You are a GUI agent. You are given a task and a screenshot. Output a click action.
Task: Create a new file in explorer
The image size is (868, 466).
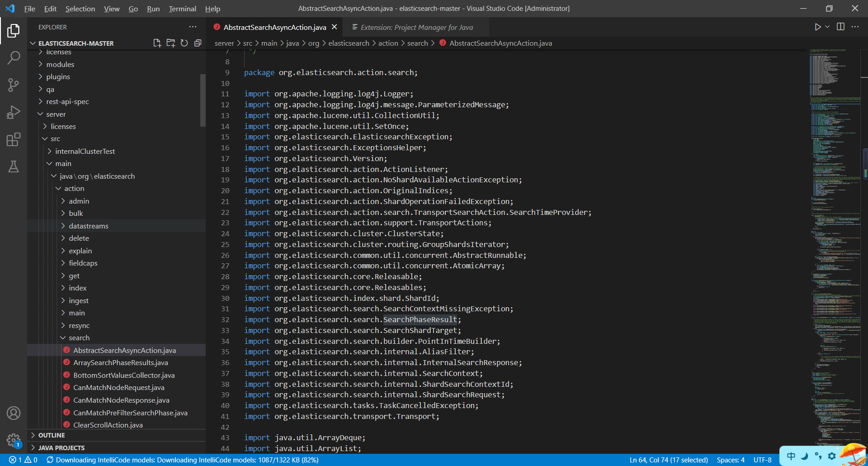(x=157, y=43)
